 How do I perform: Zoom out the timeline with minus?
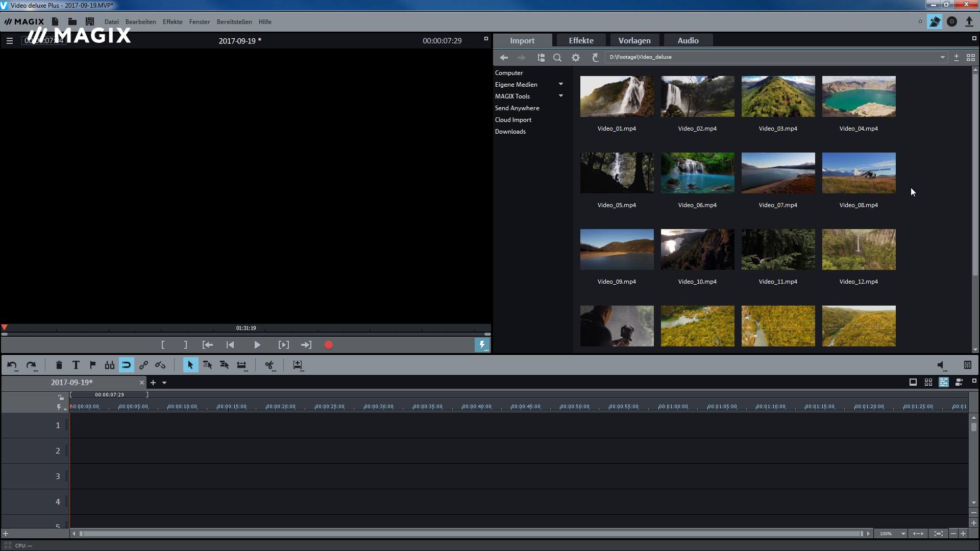point(953,534)
